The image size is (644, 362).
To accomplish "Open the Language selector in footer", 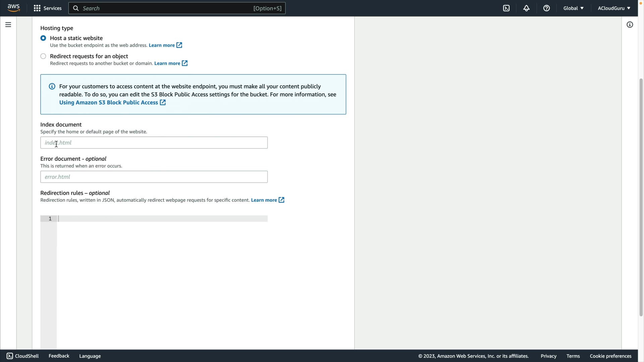I will (x=90, y=356).
